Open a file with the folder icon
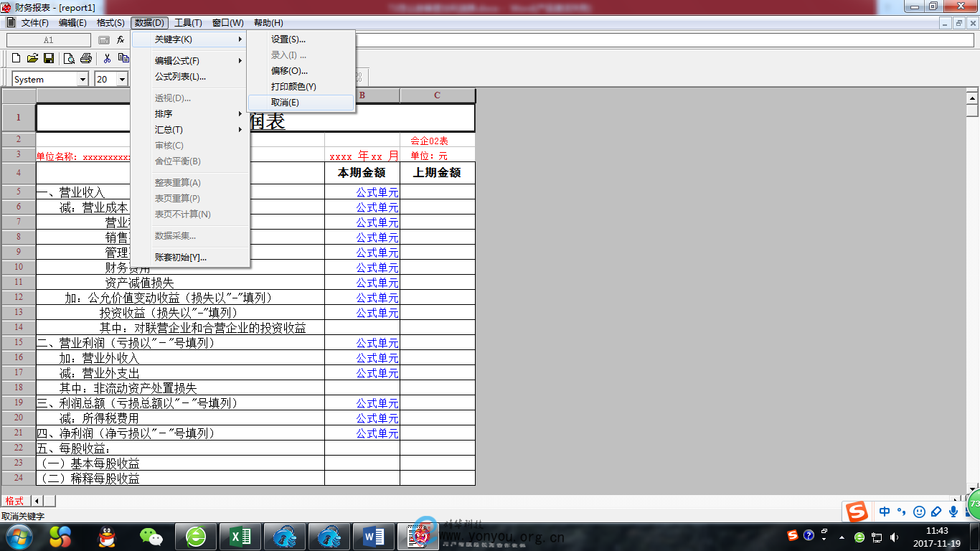 (x=32, y=58)
